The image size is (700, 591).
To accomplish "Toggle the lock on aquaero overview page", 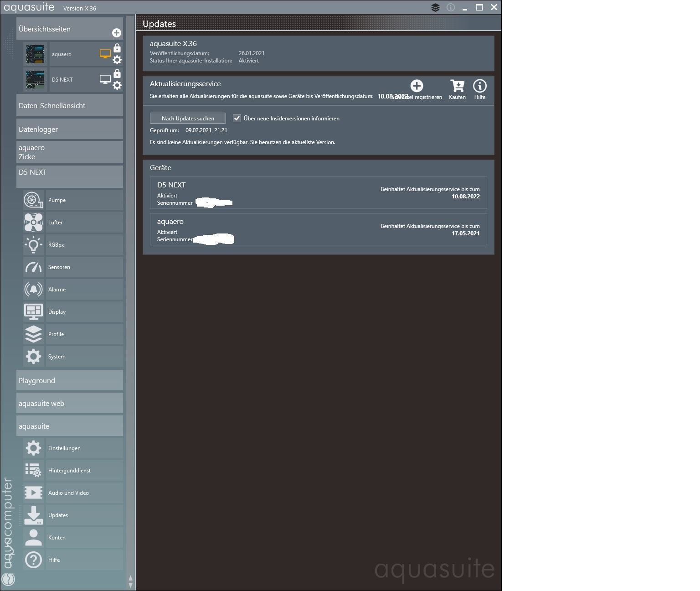I will 117,48.
